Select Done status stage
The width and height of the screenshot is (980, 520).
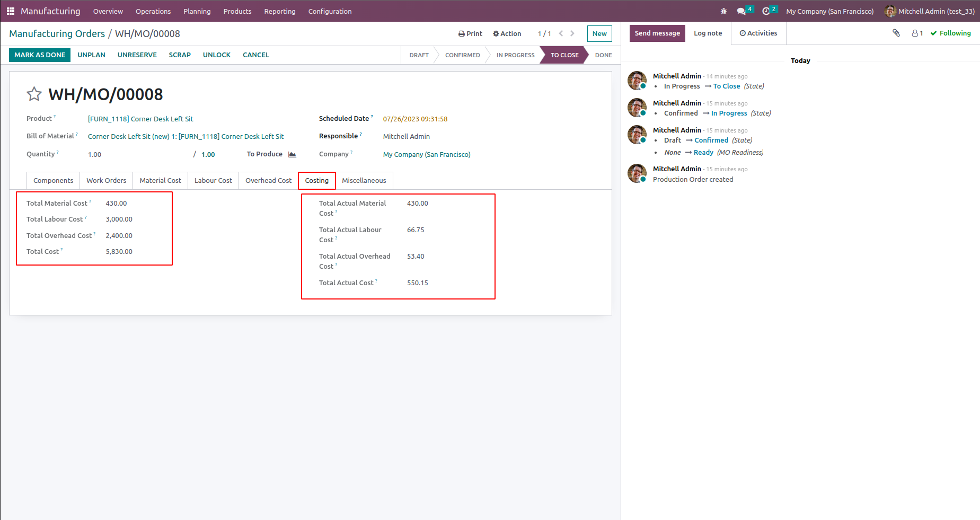pos(603,55)
